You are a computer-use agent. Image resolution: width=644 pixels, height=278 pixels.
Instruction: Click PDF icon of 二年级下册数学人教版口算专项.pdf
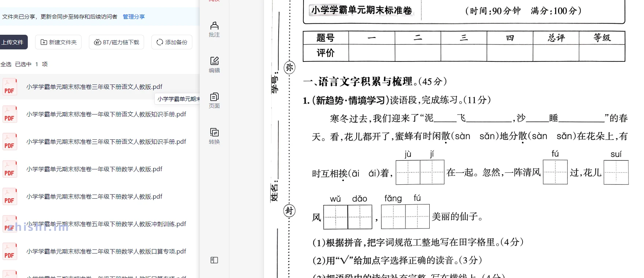pos(10,251)
